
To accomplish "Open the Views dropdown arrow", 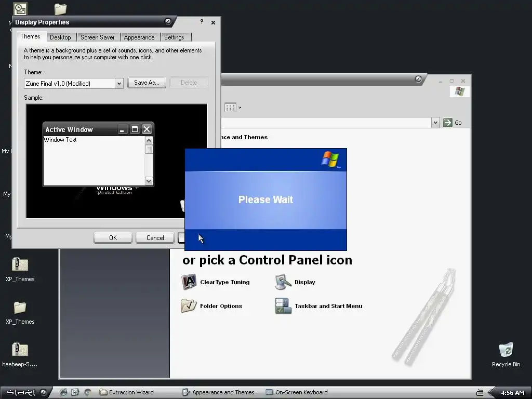I will pyautogui.click(x=240, y=108).
